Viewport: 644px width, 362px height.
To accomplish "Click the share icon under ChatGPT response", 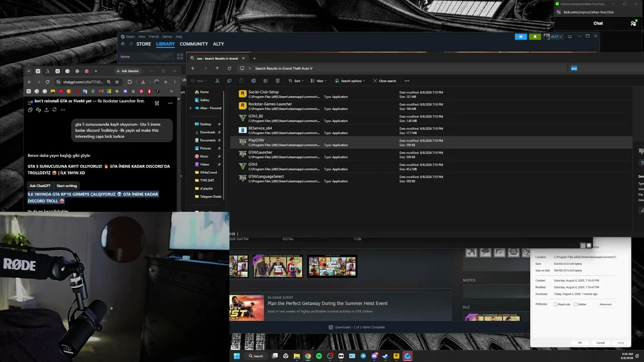I will (46, 110).
